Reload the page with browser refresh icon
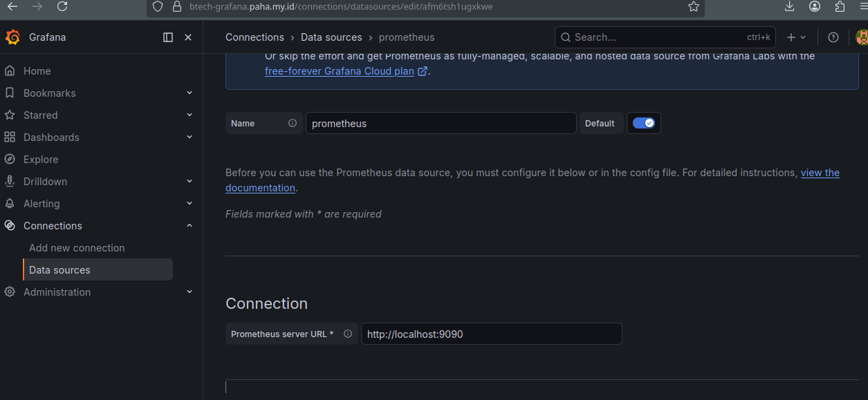Image resolution: width=868 pixels, height=400 pixels. pos(62,6)
